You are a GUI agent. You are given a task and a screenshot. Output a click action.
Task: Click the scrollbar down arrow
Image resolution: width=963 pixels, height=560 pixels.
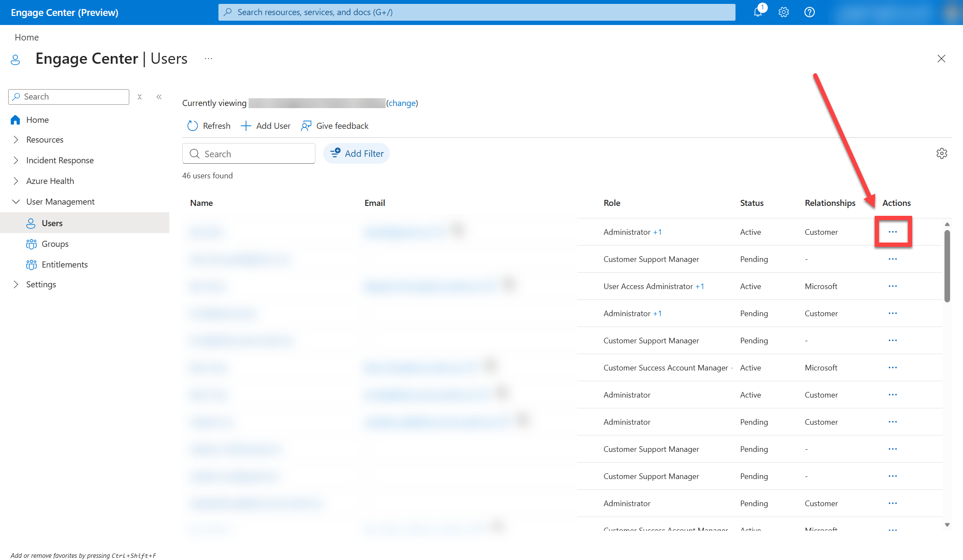(x=947, y=525)
